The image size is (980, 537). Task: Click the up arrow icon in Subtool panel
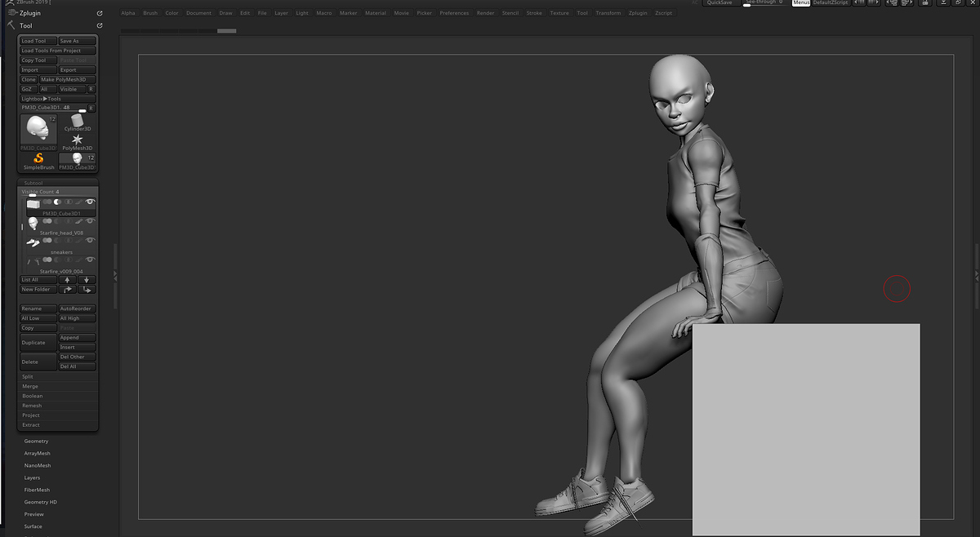pyautogui.click(x=68, y=279)
